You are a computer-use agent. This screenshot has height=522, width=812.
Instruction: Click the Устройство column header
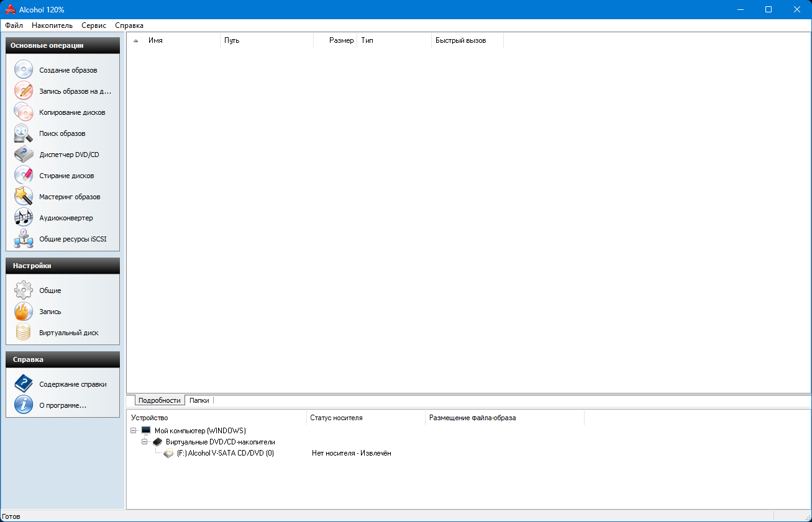217,418
